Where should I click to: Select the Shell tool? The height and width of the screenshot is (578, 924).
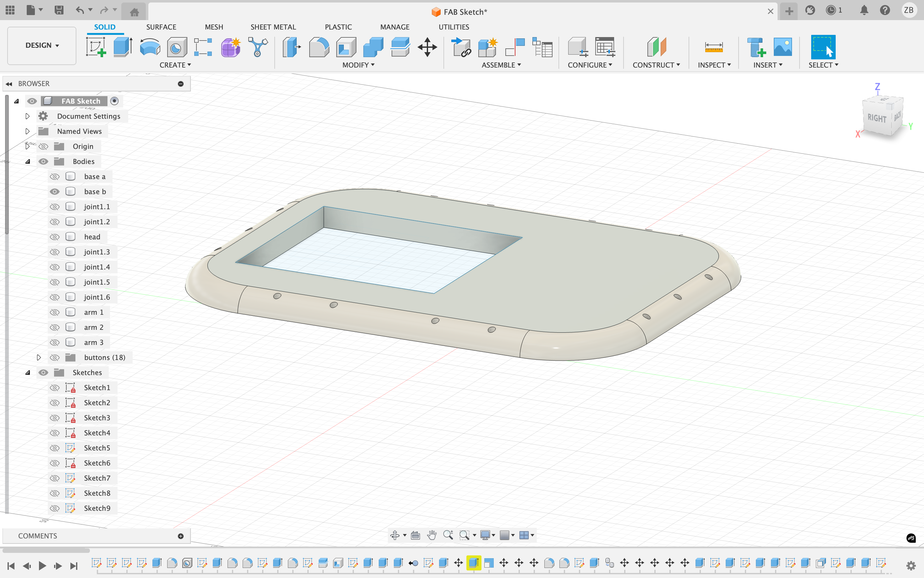click(x=346, y=47)
